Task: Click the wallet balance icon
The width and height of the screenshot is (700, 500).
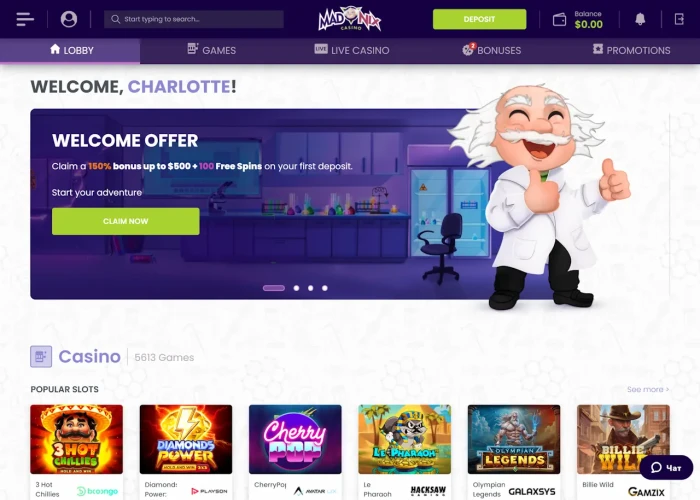Action: [559, 20]
